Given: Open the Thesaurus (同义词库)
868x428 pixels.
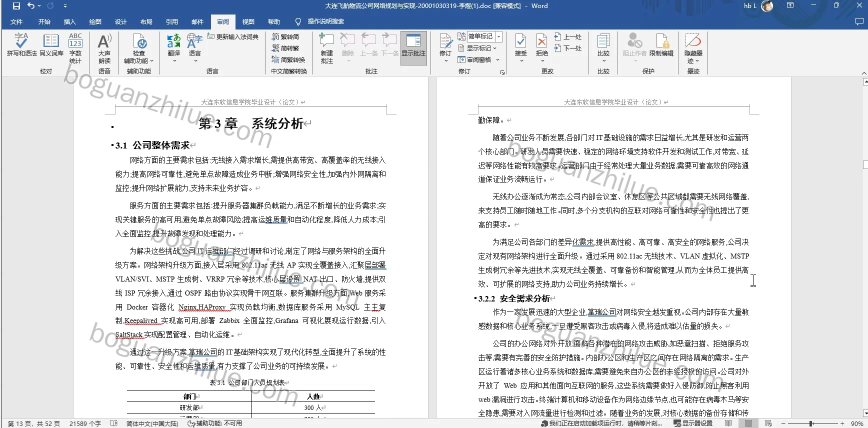Looking at the screenshot, I should 51,45.
